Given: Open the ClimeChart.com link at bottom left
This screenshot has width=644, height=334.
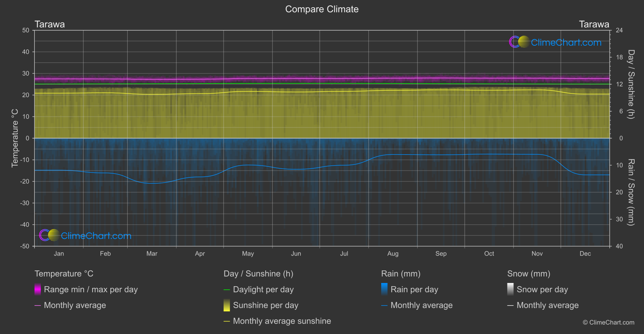Looking at the screenshot, I should point(96,236).
